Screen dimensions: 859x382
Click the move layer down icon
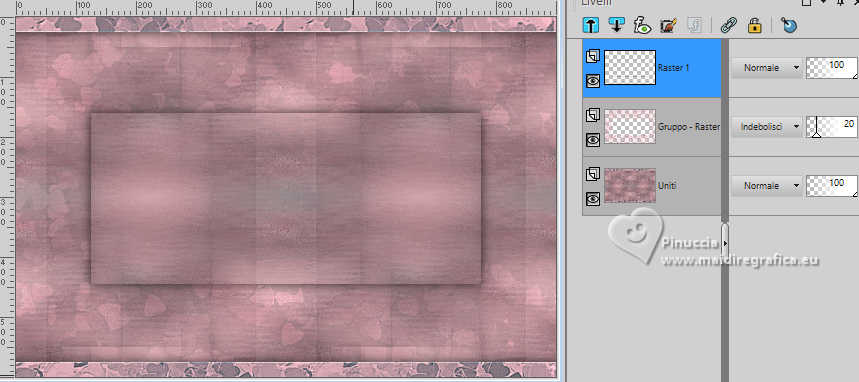click(x=616, y=25)
